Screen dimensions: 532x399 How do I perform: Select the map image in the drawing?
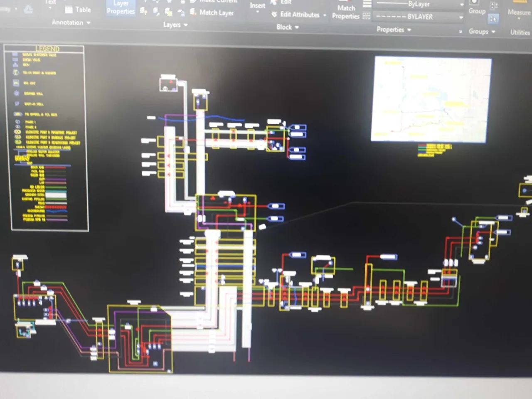pyautogui.click(x=431, y=100)
